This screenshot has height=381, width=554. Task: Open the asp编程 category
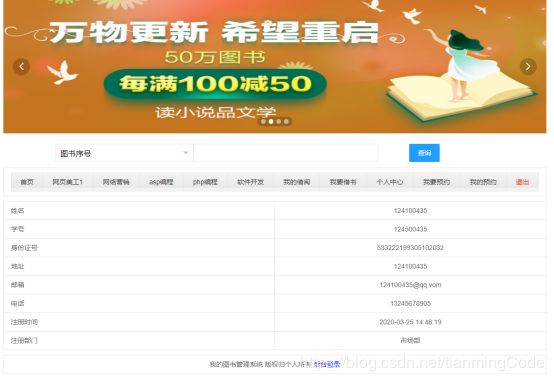(161, 182)
